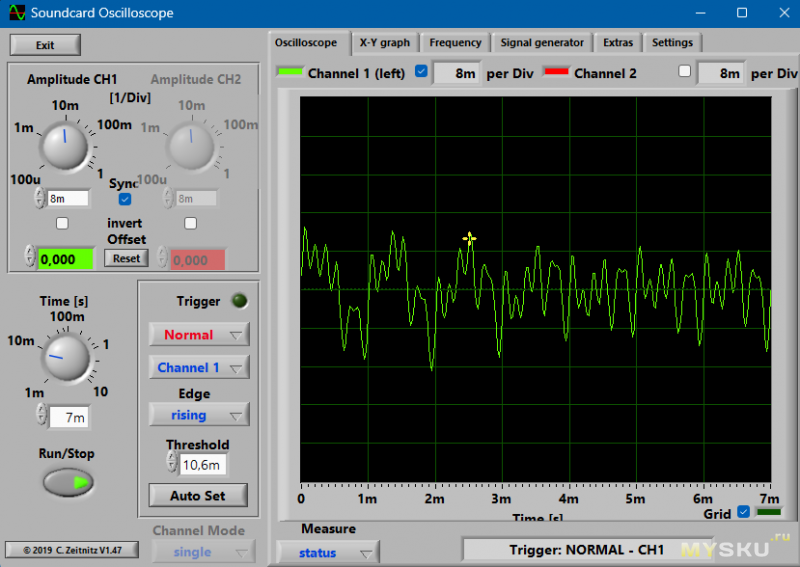Click the CH2 amplitude 8m input field
This screenshot has height=567, width=800.
coord(196,199)
